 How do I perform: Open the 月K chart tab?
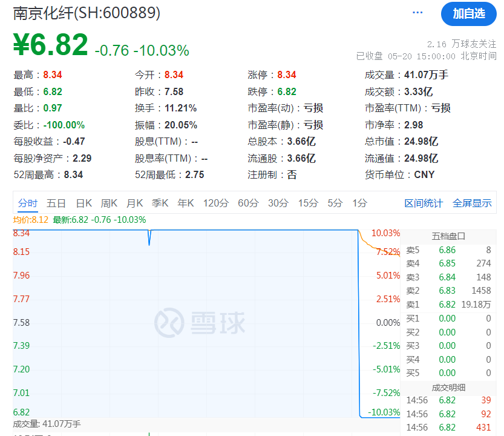coord(135,203)
